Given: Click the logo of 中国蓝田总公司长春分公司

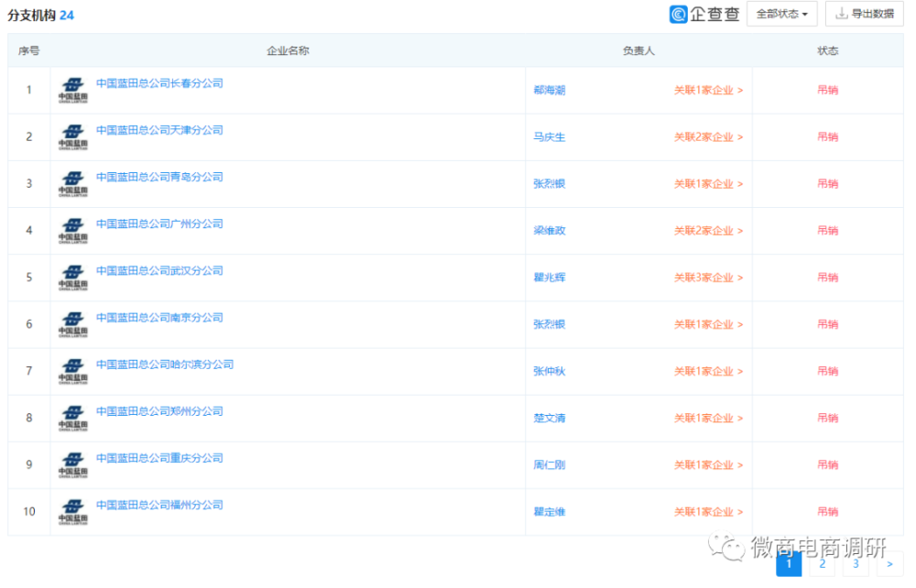Looking at the screenshot, I should pos(73,91).
